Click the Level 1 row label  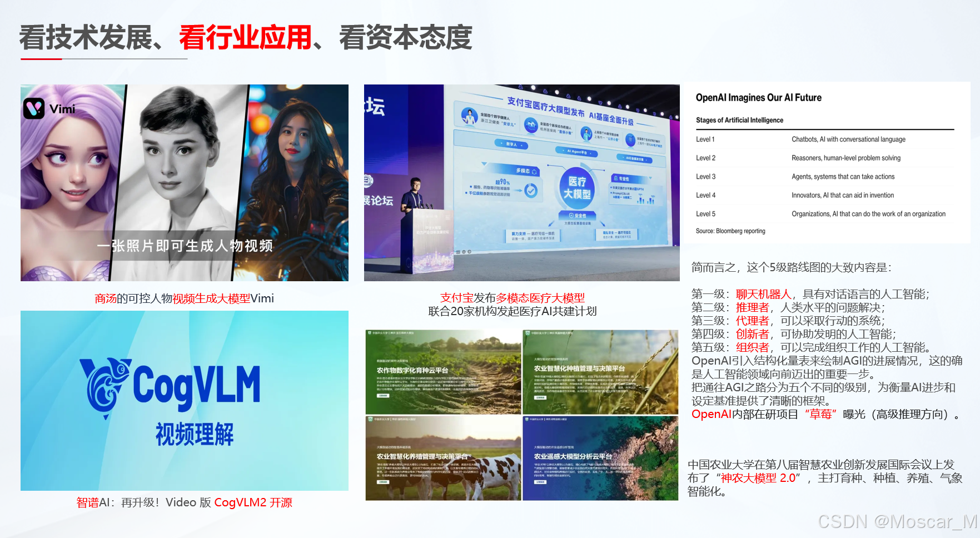pyautogui.click(x=705, y=140)
